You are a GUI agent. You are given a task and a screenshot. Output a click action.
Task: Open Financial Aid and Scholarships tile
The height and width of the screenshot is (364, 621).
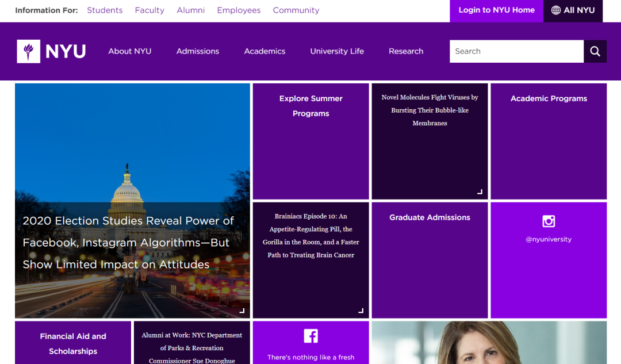[73, 343]
